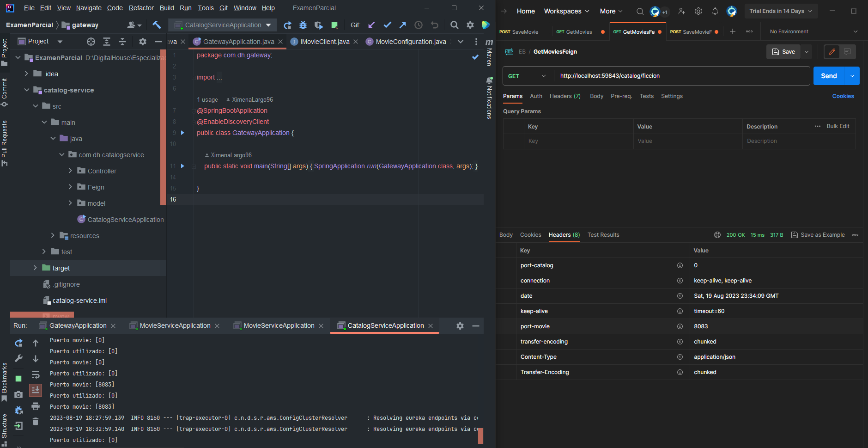Viewport: 868px width, 448px height.
Task: Select opened file locate icon in Project panel
Action: tap(91, 42)
